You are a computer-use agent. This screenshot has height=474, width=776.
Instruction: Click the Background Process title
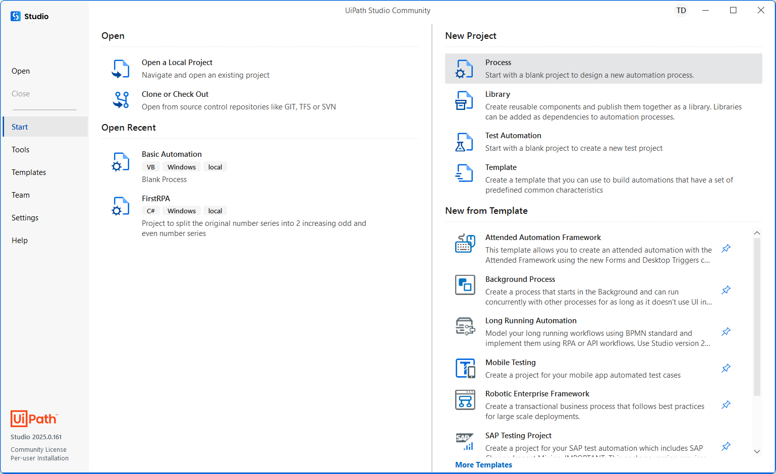tap(520, 279)
